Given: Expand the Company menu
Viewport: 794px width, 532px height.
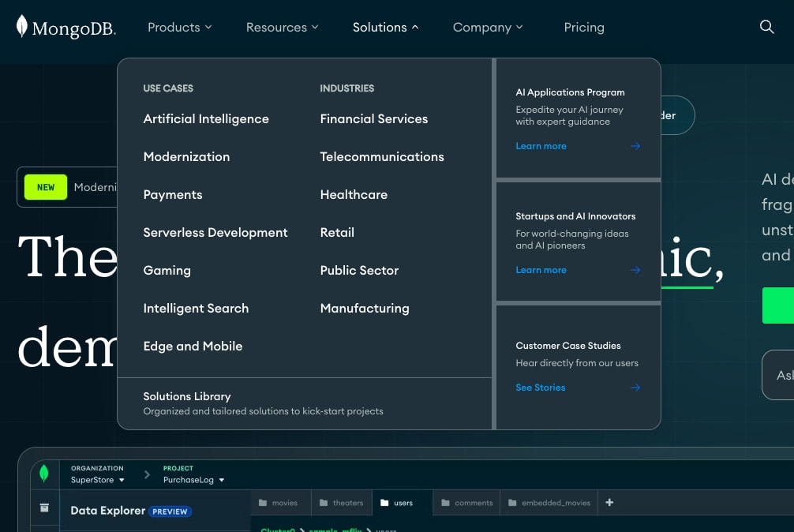Looking at the screenshot, I should pos(487,28).
